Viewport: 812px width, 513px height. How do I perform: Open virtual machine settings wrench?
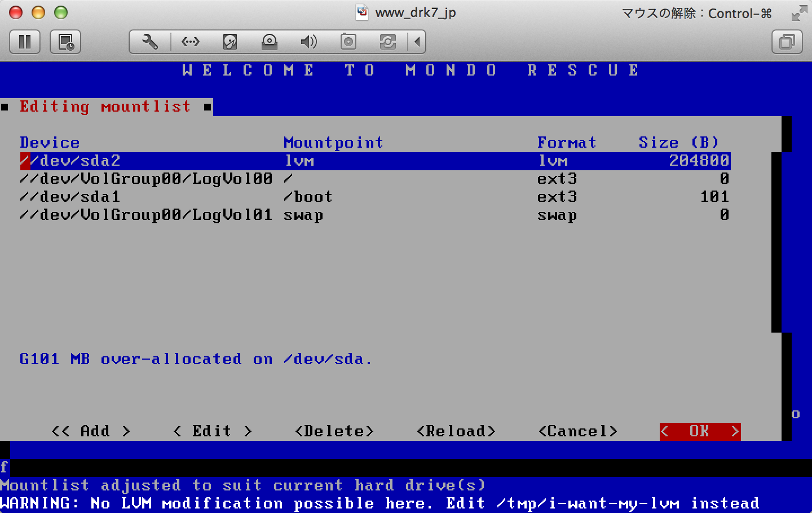tap(149, 42)
